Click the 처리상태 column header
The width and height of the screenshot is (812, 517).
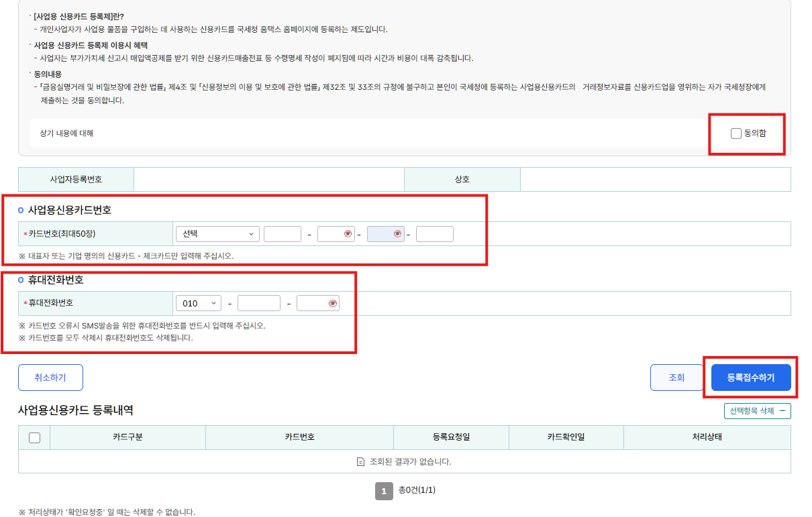pos(707,437)
